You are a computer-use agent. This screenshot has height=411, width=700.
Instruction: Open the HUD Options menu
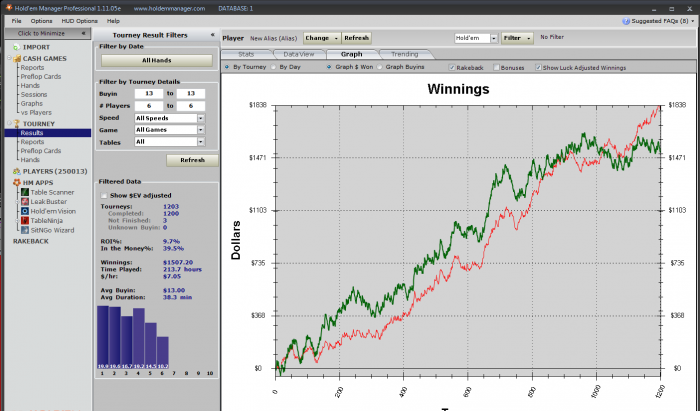tap(79, 21)
